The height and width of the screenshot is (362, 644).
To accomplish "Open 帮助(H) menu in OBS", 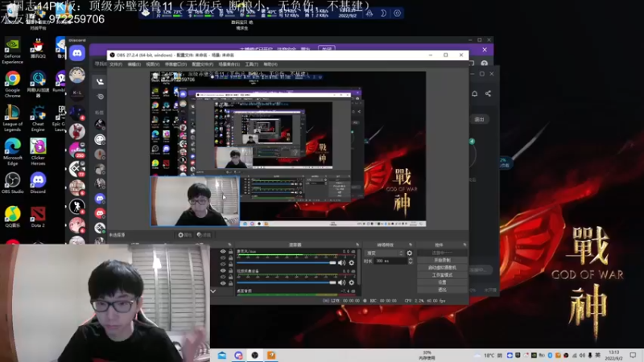I will click(x=270, y=64).
